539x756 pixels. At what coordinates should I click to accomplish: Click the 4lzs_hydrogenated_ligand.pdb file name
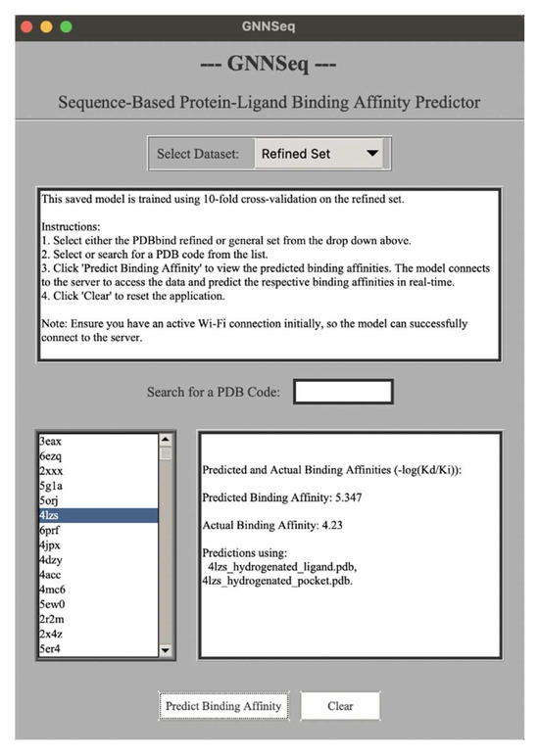pyautogui.click(x=282, y=567)
